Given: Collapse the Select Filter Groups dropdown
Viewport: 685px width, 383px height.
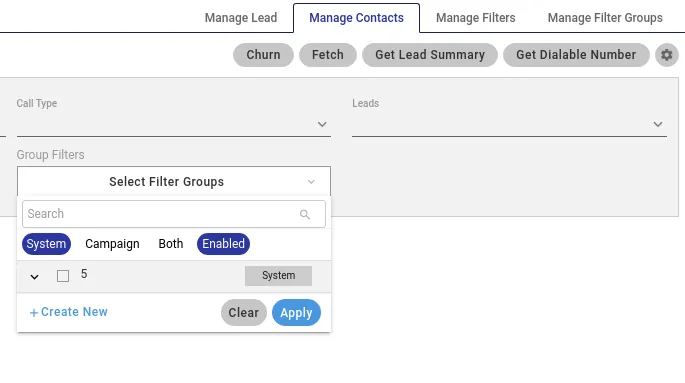Looking at the screenshot, I should point(174,182).
